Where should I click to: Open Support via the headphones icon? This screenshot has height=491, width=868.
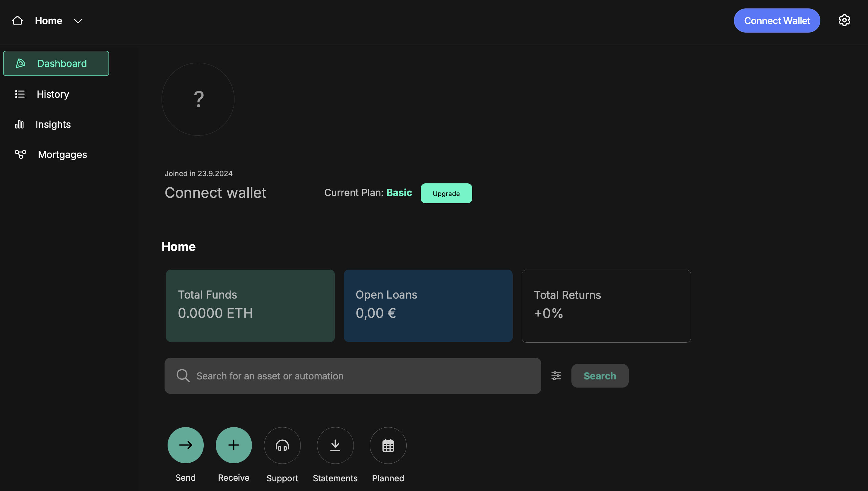(x=282, y=445)
